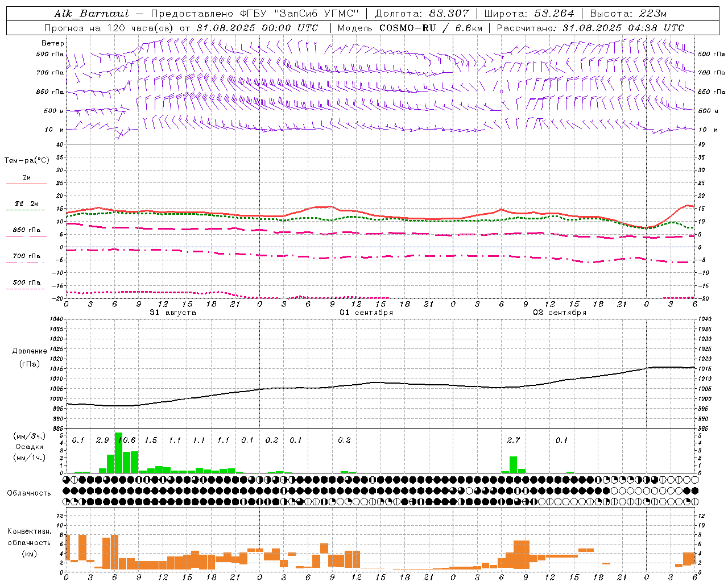Screen dimensions: 728x582
Task: Click the '10 м' wind level label on left
Action: click(x=54, y=130)
